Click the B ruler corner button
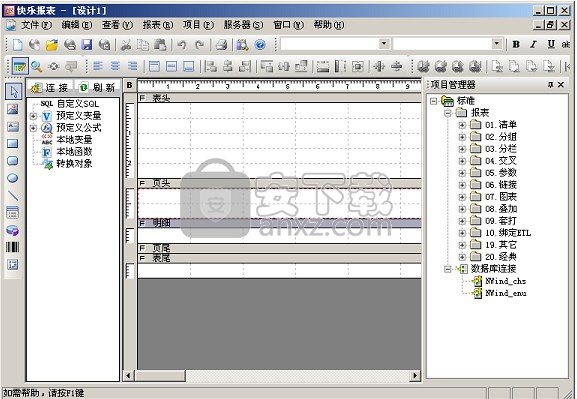The image size is (577, 399). pos(129,85)
